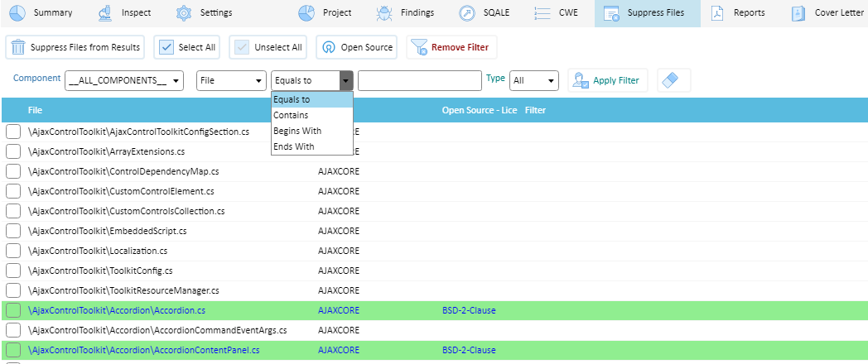Click BSD-2-Clause in the AccordionContentPanel.cs row
Image resolution: width=868 pixels, height=364 pixels.
tap(469, 351)
